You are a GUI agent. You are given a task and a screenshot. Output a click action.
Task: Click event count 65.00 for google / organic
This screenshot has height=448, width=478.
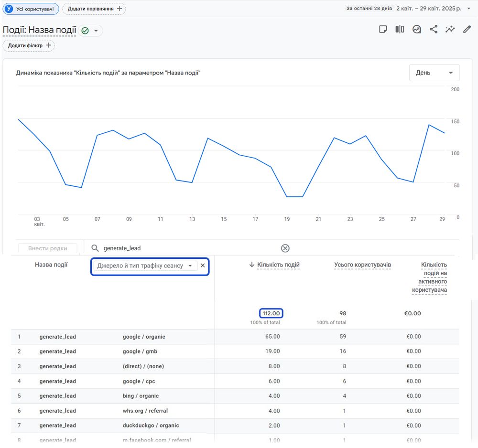tap(272, 337)
